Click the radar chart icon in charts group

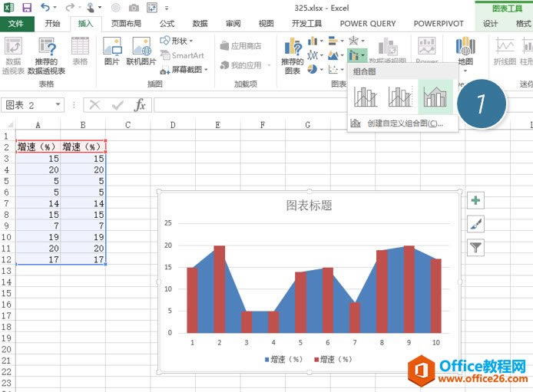tap(353, 41)
